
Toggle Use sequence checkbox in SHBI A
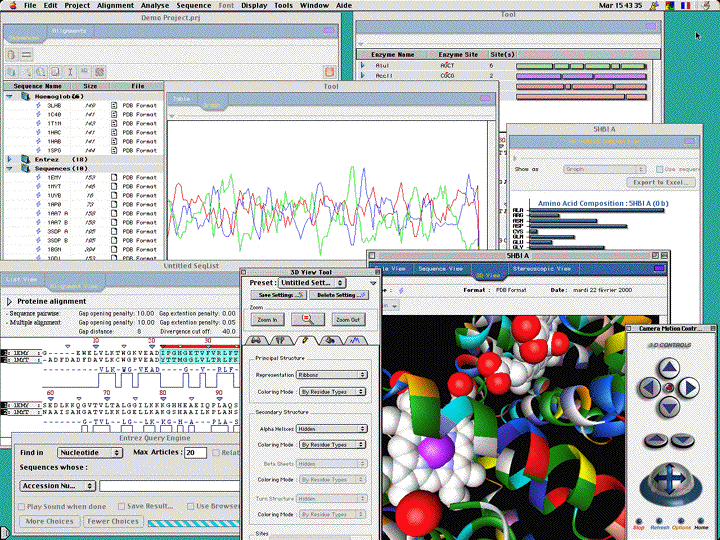[x=659, y=170]
